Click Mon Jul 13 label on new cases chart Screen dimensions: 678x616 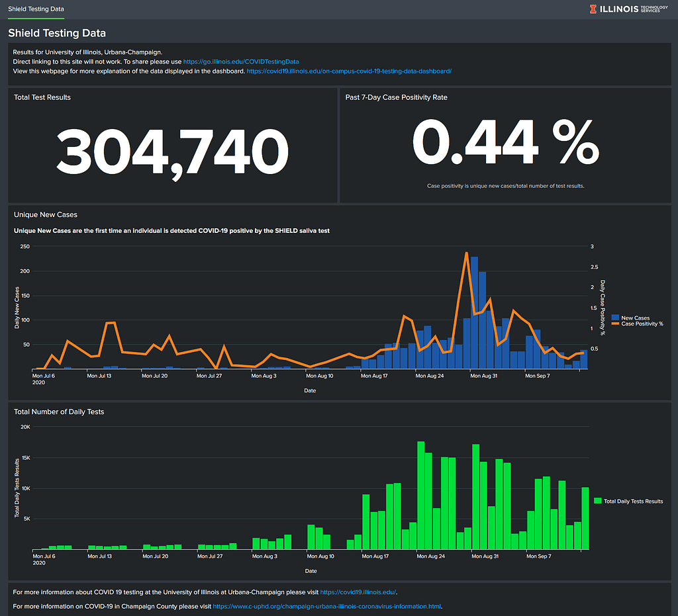pos(99,376)
